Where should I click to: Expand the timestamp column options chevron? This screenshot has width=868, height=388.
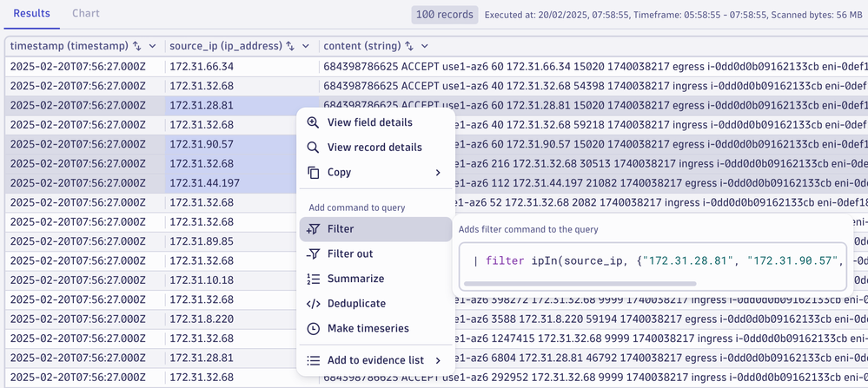click(x=153, y=46)
